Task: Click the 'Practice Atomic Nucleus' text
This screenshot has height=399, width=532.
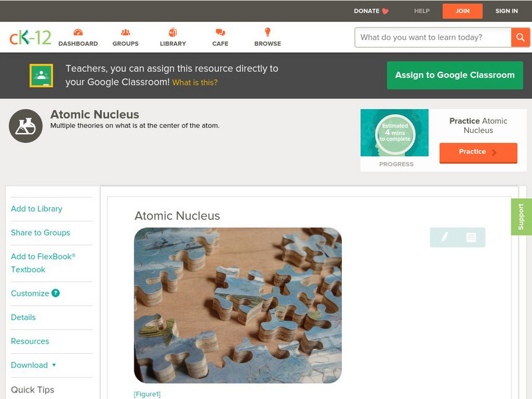Action: pos(478,126)
